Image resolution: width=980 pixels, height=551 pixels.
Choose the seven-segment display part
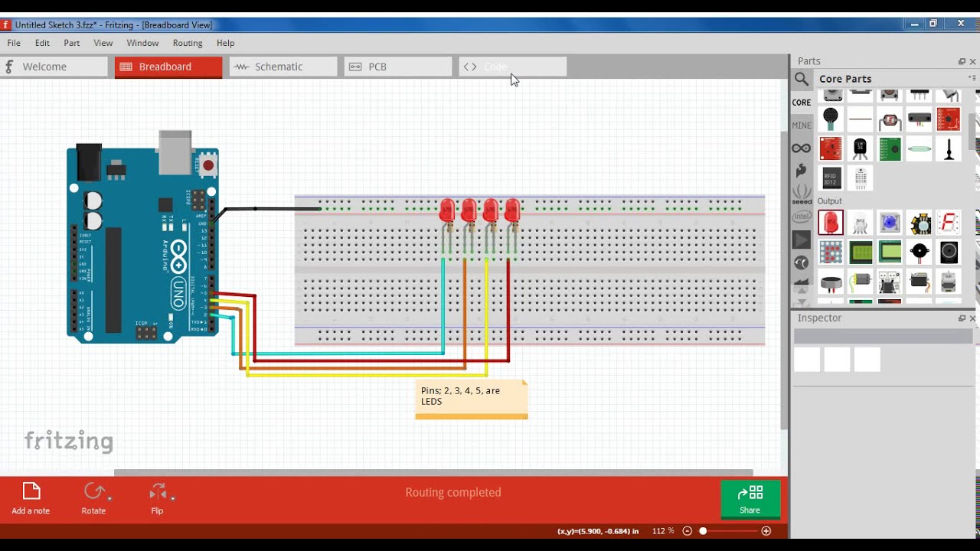949,223
